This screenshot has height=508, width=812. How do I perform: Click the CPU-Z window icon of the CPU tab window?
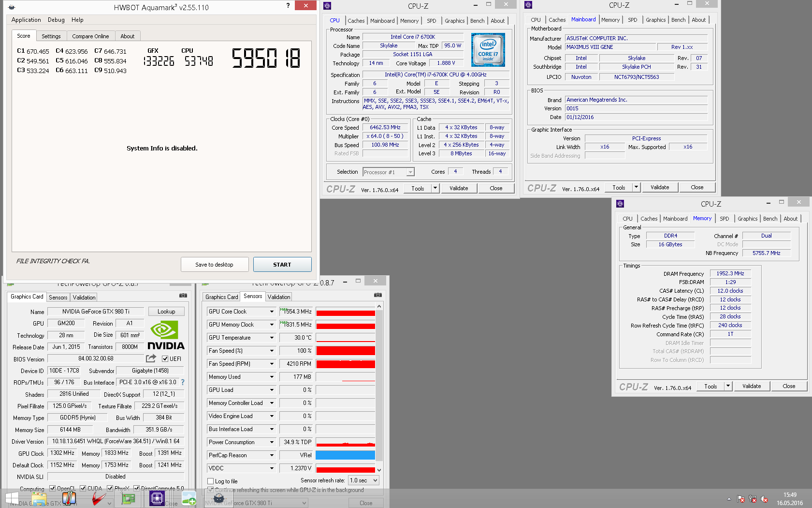coord(327,6)
